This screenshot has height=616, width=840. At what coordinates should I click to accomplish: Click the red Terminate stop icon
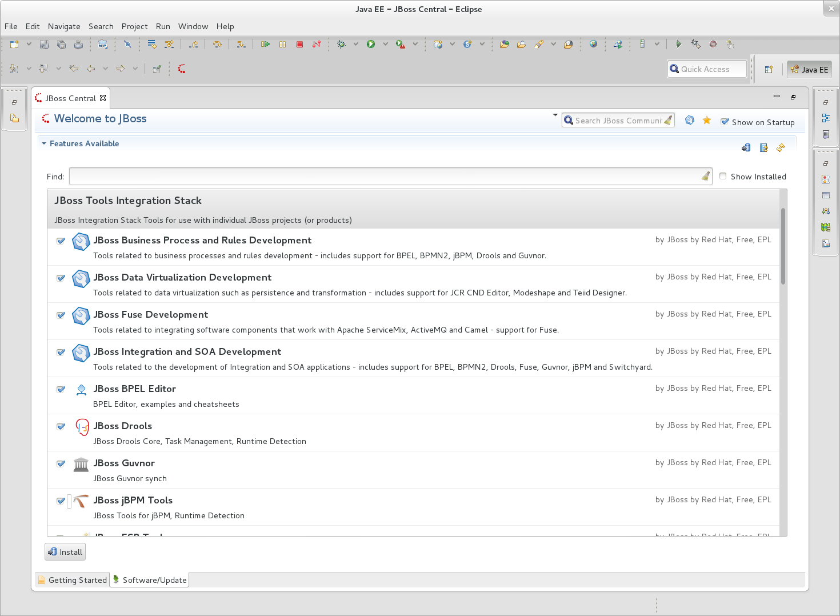click(x=299, y=44)
